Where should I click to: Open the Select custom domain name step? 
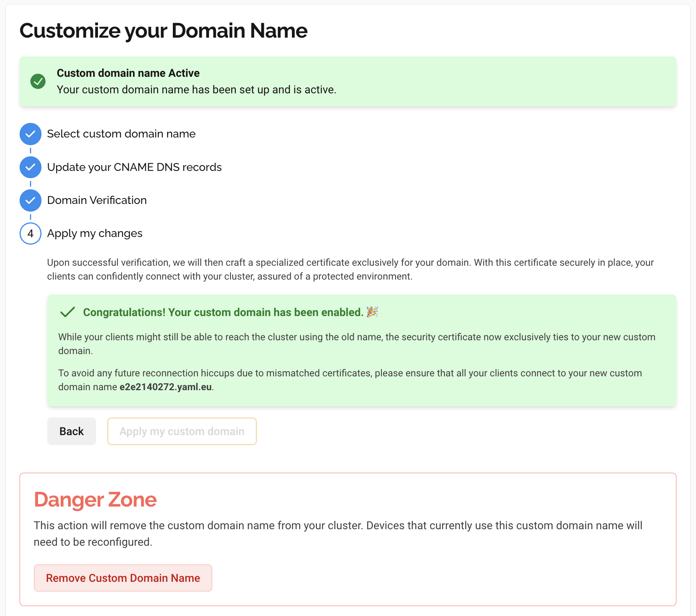click(121, 134)
